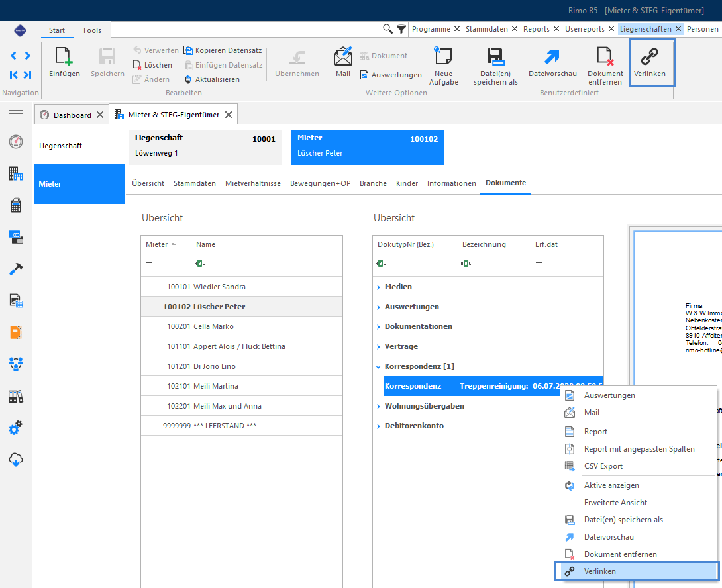Open Auswertungen in Weitere Optionen group
The image size is (722, 588).
390,75
